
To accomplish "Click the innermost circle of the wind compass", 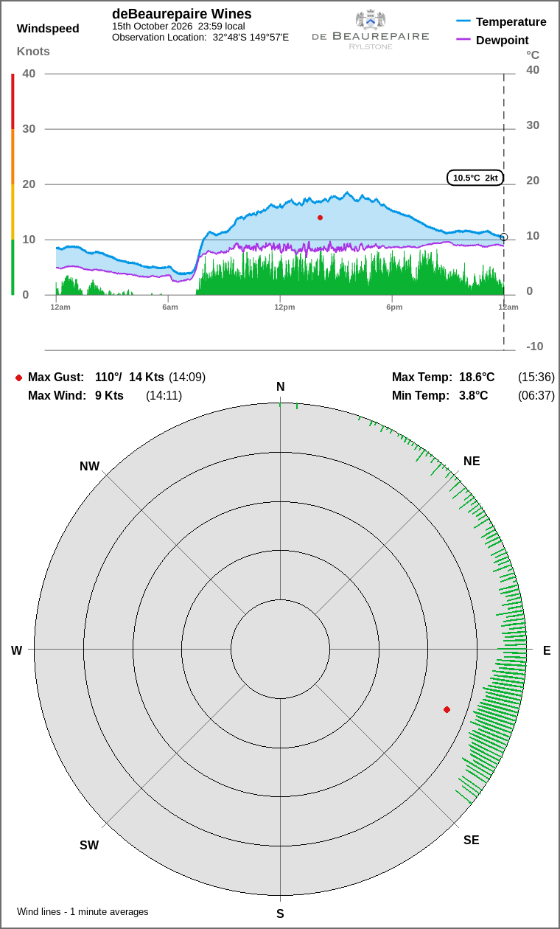I will point(280,649).
